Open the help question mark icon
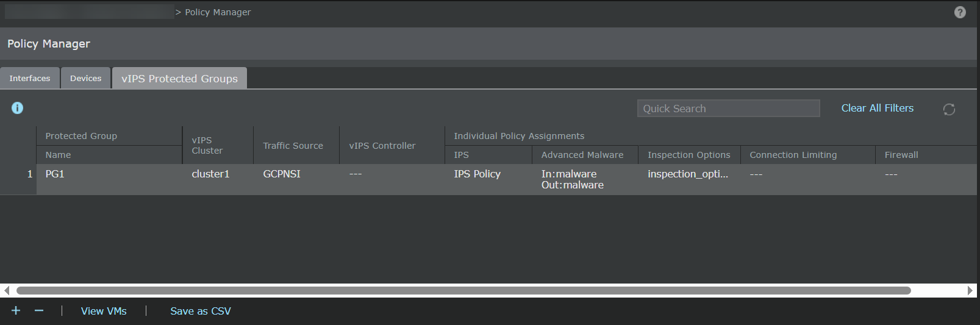Image resolution: width=980 pixels, height=325 pixels. pos(960,12)
